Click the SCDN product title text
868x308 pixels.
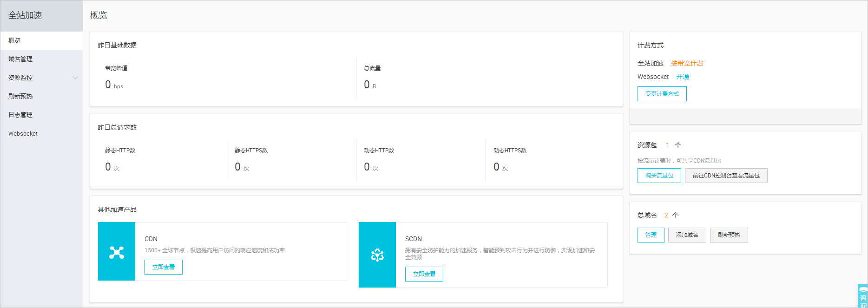click(x=414, y=239)
